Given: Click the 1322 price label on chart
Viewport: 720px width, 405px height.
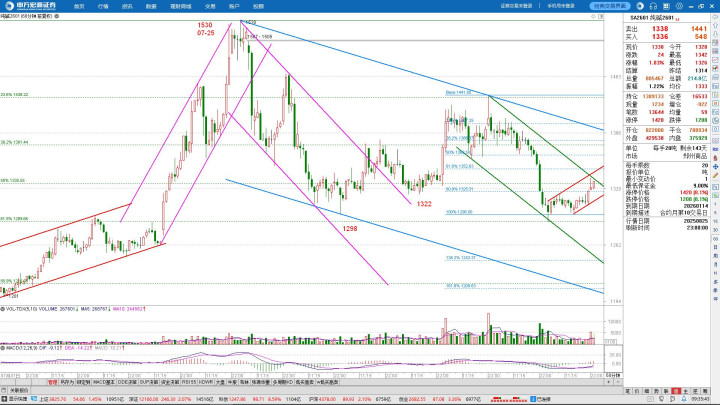Looking at the screenshot, I should [424, 204].
